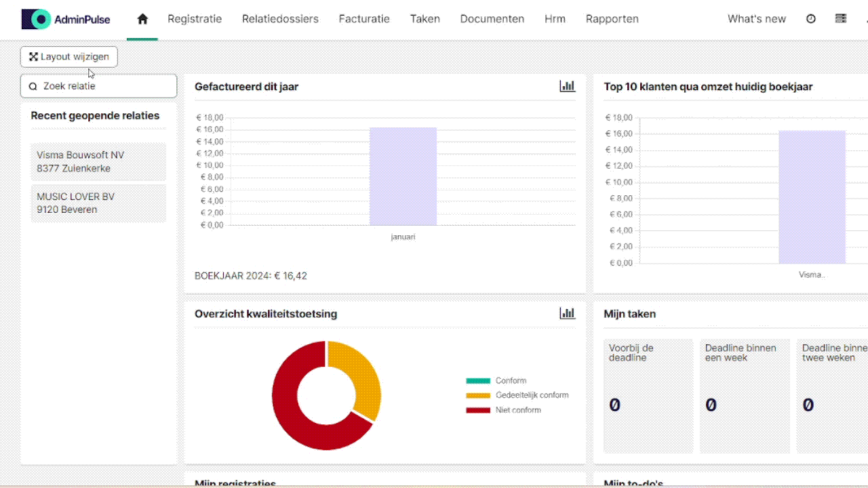Open Visma Bouwsoft NV relation
The width and height of the screenshot is (868, 488).
(x=98, y=162)
